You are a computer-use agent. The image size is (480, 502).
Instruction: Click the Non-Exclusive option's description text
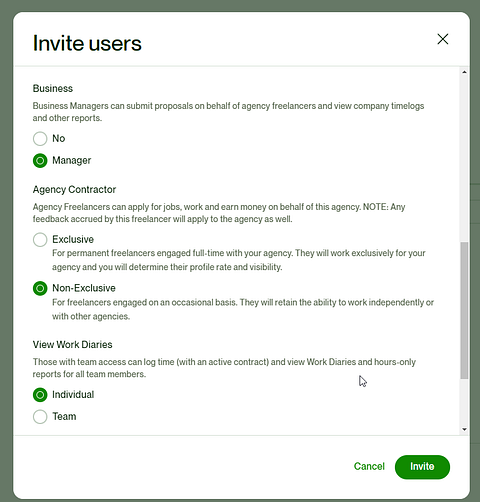243,309
